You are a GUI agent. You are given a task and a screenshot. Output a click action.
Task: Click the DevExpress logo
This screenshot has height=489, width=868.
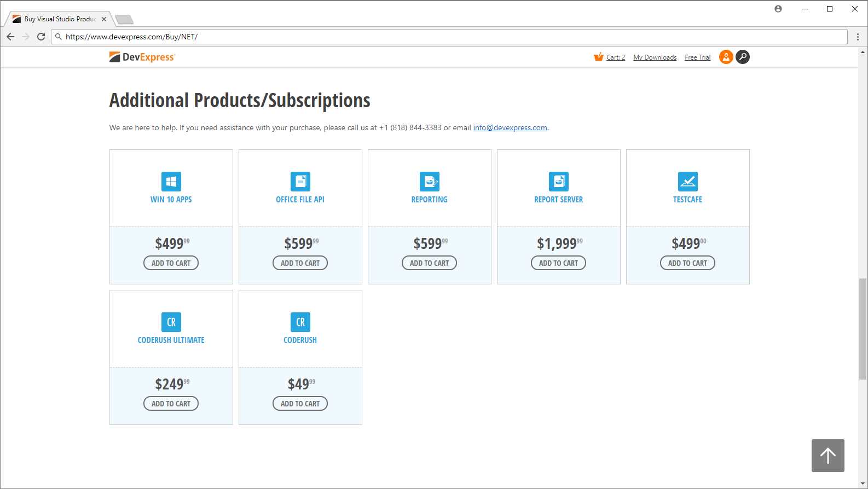pyautogui.click(x=142, y=57)
